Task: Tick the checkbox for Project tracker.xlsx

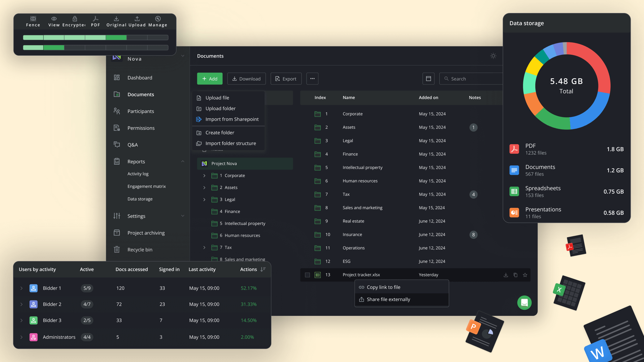Action: tap(307, 275)
